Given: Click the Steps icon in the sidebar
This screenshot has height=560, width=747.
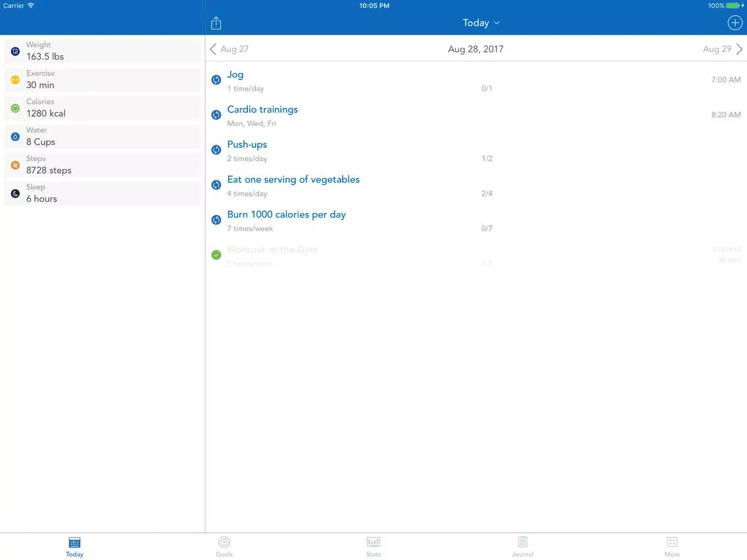Looking at the screenshot, I should point(14,164).
